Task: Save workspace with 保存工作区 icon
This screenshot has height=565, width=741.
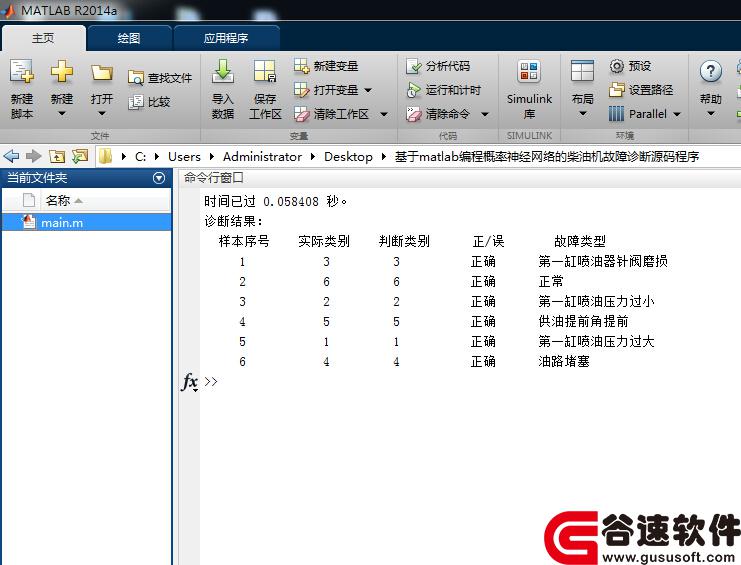Action: pyautogui.click(x=265, y=71)
